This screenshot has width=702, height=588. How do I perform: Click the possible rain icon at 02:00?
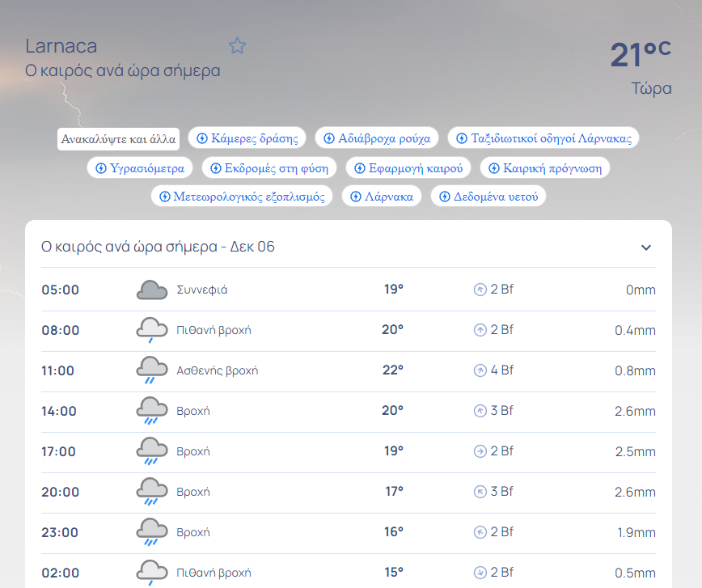(152, 573)
